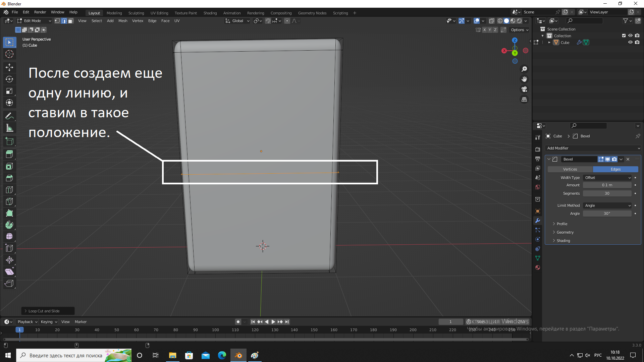644x362 pixels.
Task: Activate the 3D Cursor tool
Action: [x=9, y=54]
